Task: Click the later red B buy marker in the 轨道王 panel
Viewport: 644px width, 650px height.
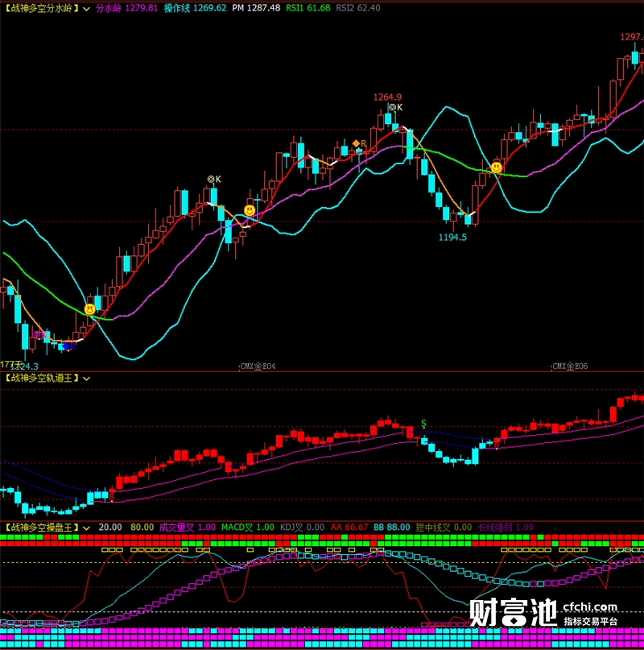Action: 497,445
